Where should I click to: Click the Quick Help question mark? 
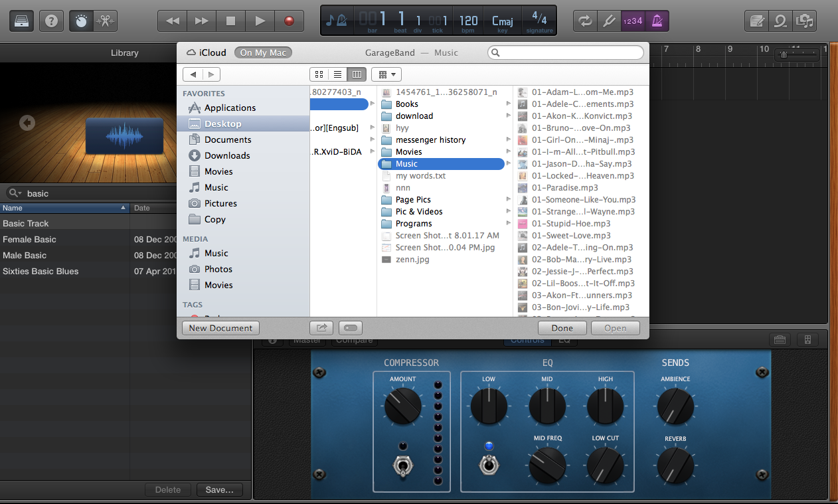52,21
